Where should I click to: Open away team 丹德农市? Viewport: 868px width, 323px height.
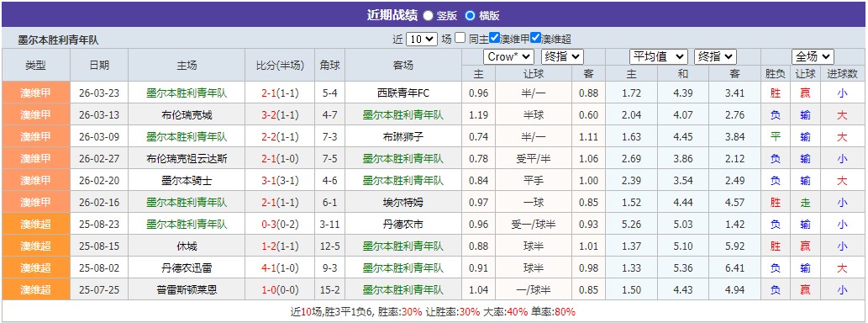pos(403,225)
